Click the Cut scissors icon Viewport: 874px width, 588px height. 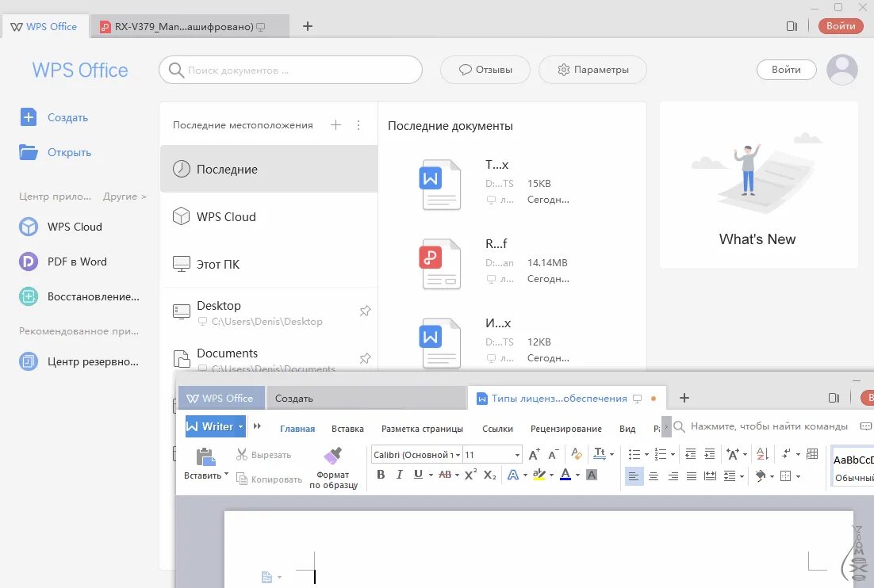[x=241, y=454]
